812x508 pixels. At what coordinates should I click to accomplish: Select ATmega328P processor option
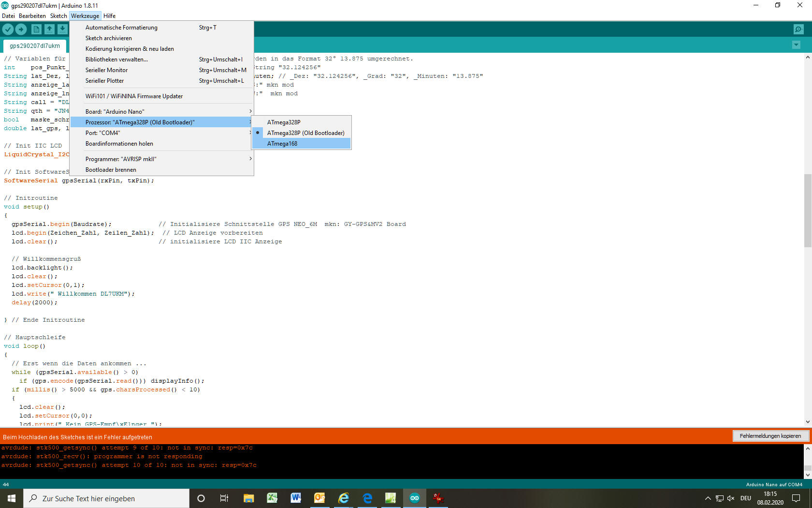pos(302,122)
